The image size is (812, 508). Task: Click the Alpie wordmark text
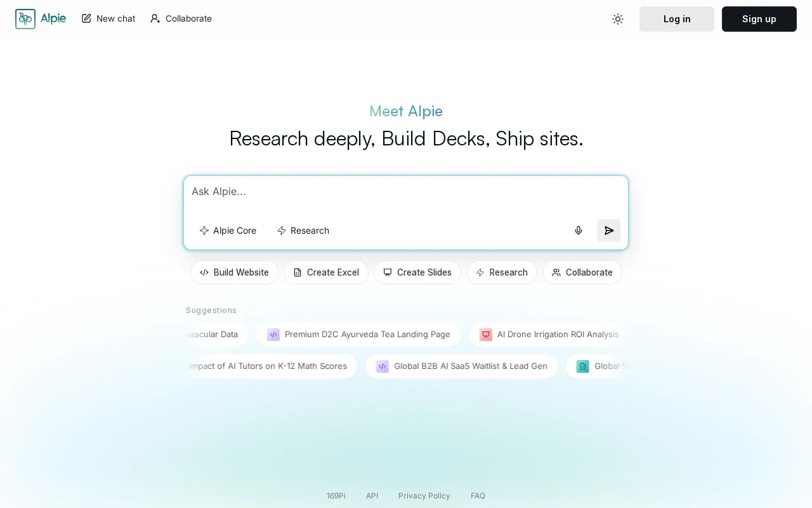coord(53,18)
